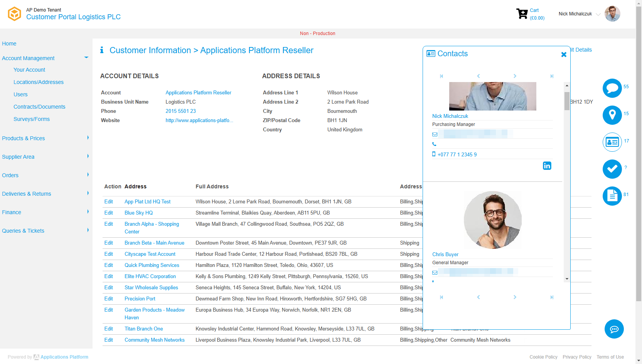Open the shopping cart icon

tap(522, 14)
